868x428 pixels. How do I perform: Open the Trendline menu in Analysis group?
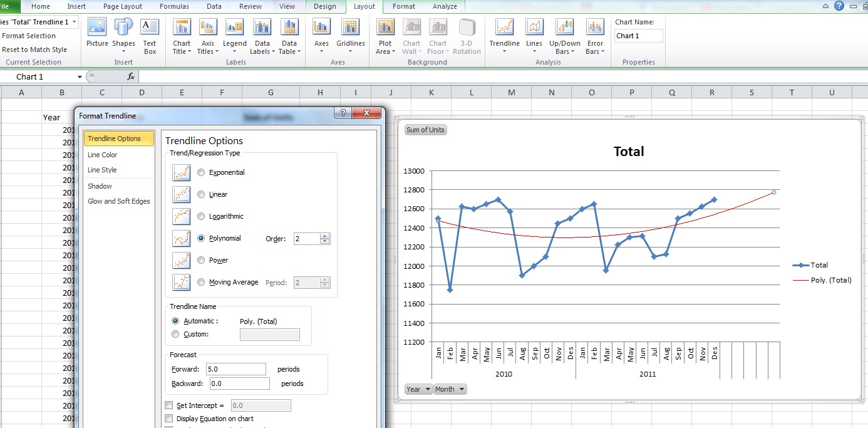504,36
